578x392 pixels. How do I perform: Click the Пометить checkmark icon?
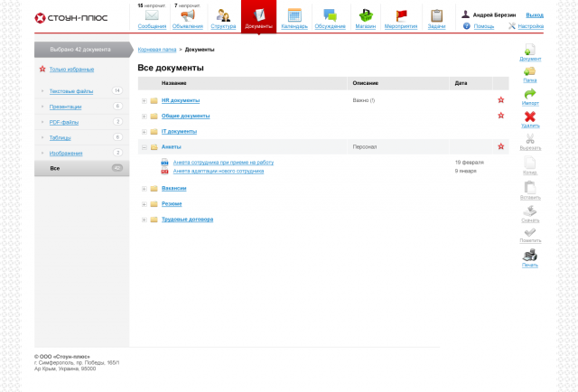(530, 232)
